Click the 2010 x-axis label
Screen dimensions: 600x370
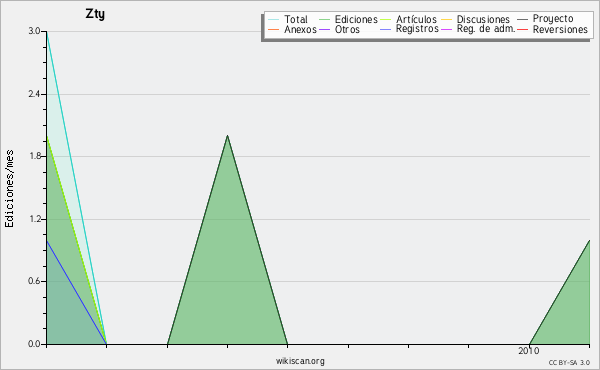click(x=528, y=350)
